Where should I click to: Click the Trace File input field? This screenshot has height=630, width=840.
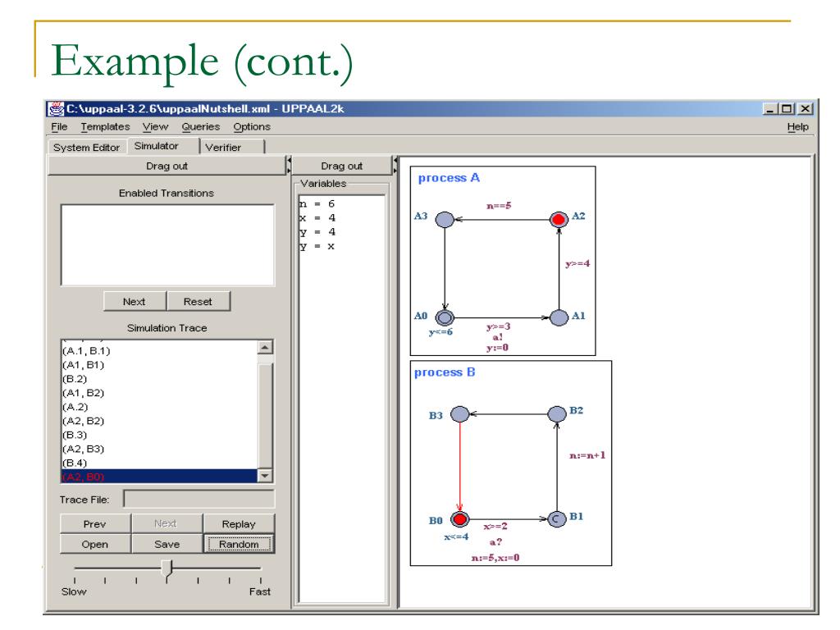click(x=199, y=499)
